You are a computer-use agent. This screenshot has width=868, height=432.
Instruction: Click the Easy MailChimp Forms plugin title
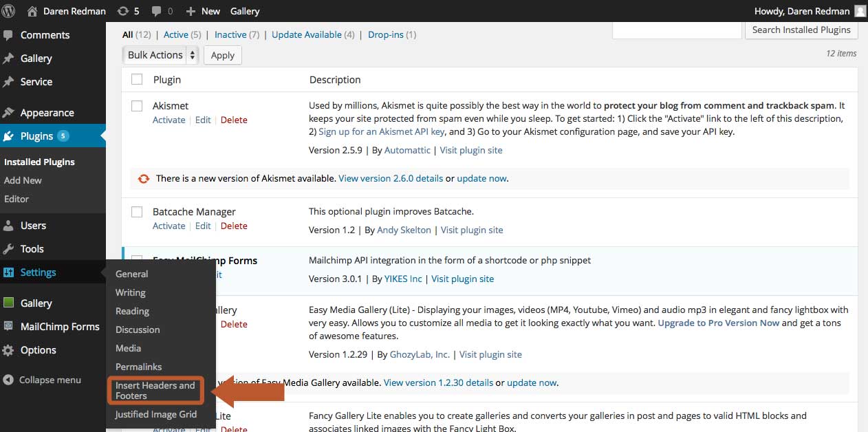tap(205, 260)
